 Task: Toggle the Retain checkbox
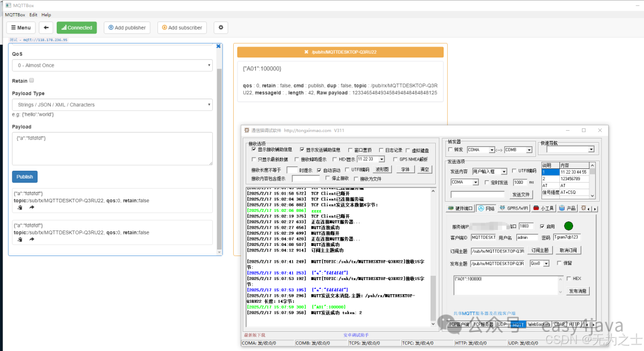[x=32, y=81]
